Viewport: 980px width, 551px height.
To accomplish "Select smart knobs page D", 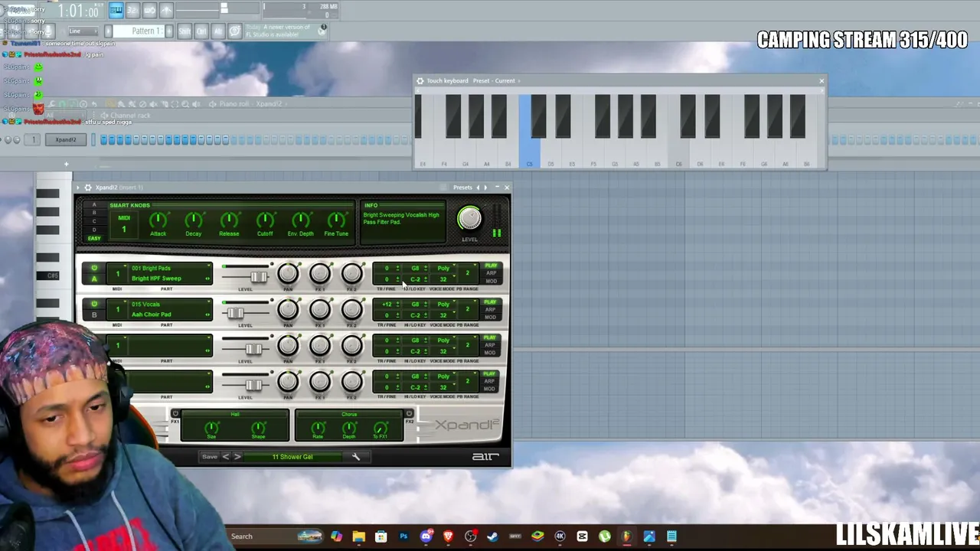I will click(x=94, y=230).
